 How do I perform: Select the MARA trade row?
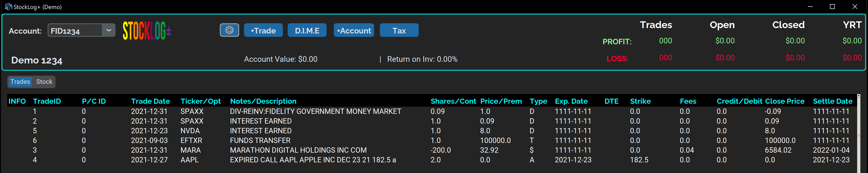[x=298, y=150]
